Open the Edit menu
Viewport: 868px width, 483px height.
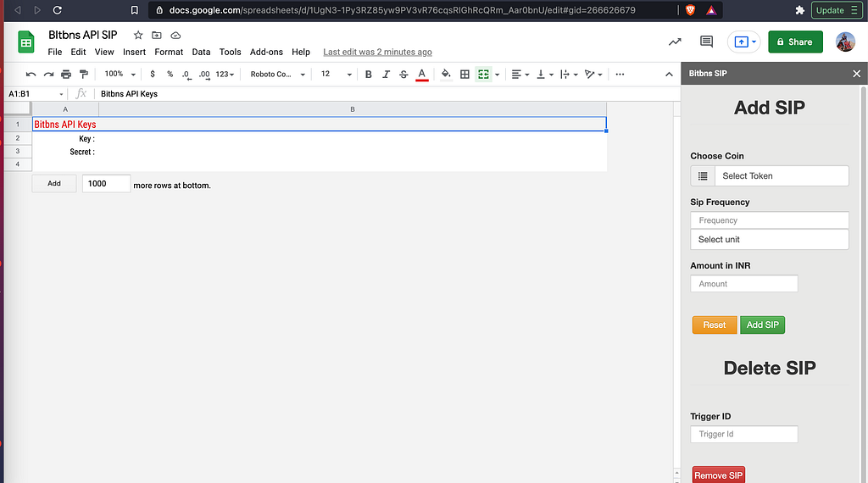tap(78, 52)
